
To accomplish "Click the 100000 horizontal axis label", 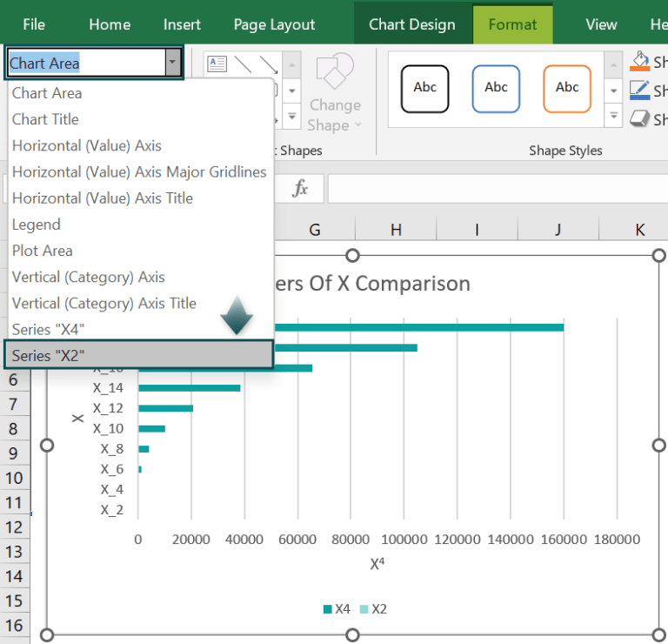I will [404, 540].
